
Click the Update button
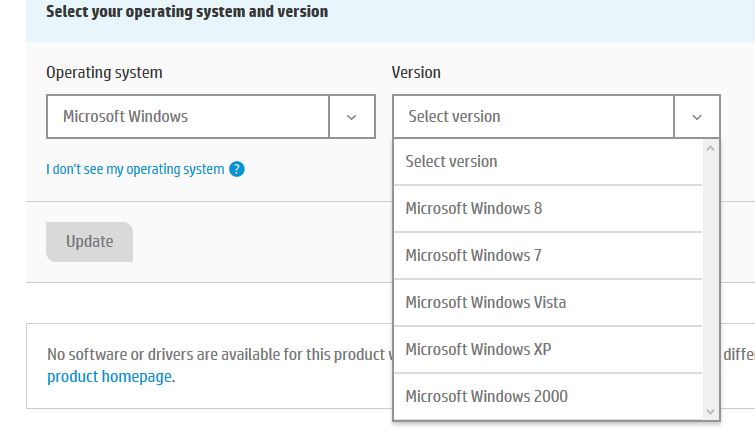pos(90,242)
